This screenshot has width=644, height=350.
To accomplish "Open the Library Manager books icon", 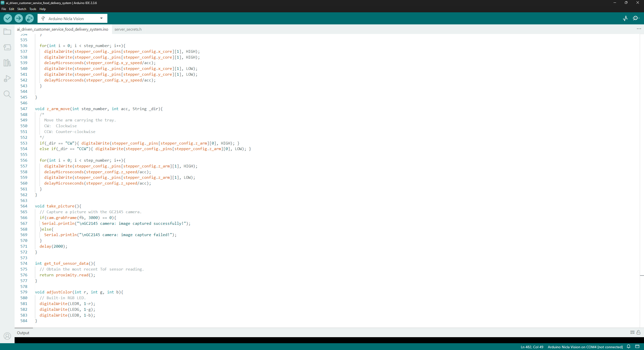I will (7, 63).
